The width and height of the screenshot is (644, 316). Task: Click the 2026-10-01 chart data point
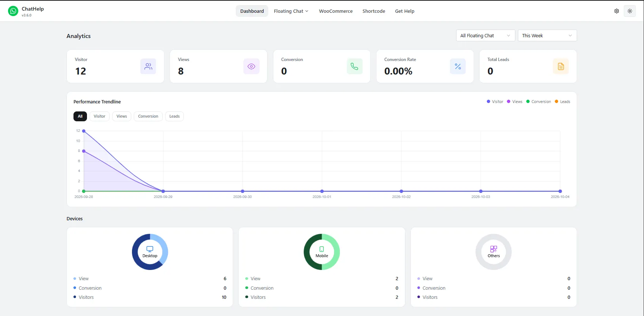click(x=322, y=191)
